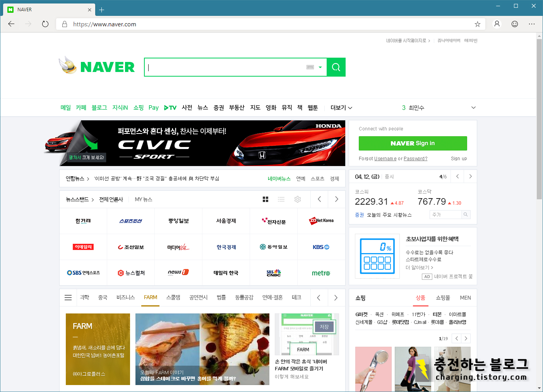Open the KBS news logo

(x=321, y=247)
